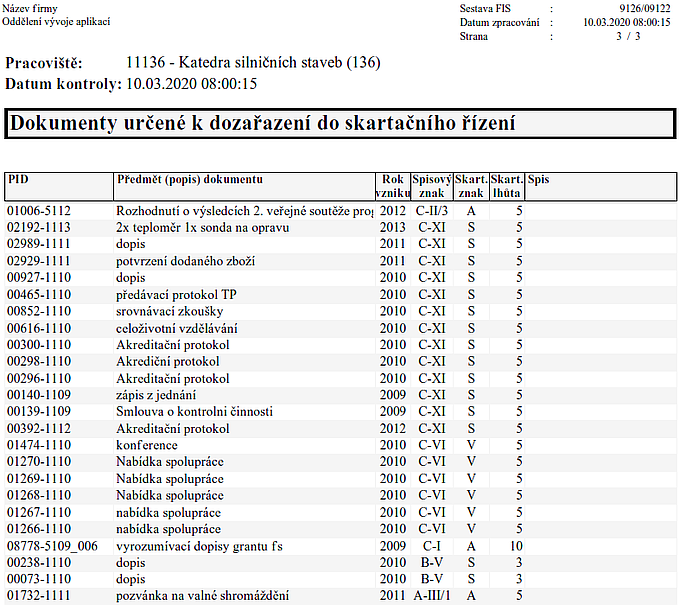Click 'Název firmy' header text

(29, 9)
